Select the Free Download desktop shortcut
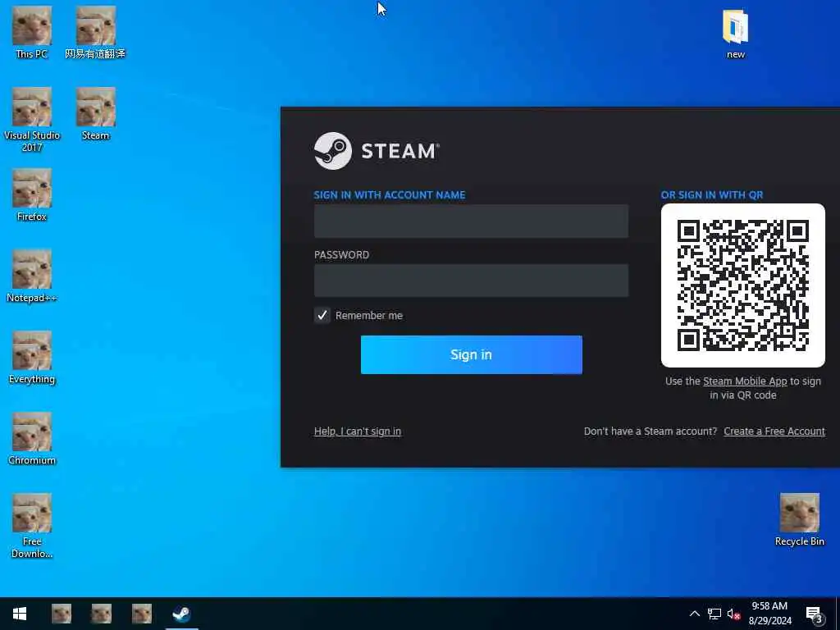Viewport: 840px width, 630px height. [32, 526]
